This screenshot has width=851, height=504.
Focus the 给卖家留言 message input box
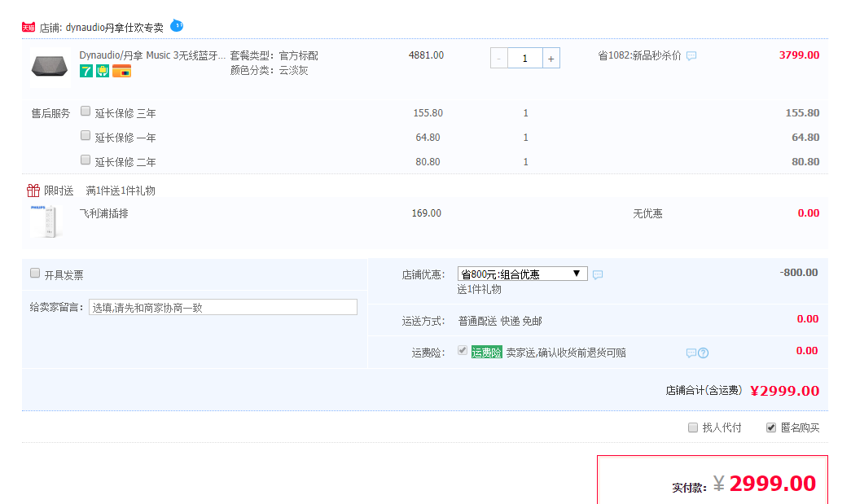223,308
